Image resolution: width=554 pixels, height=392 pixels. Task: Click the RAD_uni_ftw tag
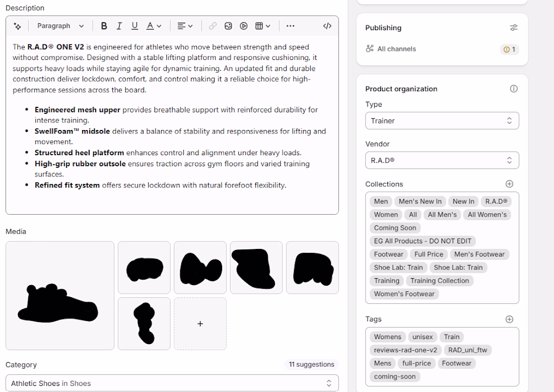coord(467,350)
